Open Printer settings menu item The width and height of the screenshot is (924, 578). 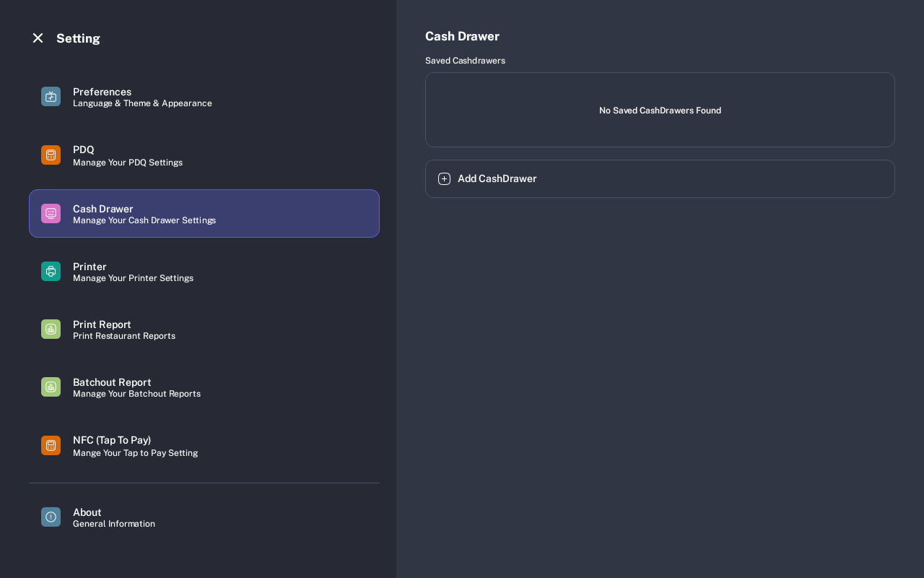[204, 272]
